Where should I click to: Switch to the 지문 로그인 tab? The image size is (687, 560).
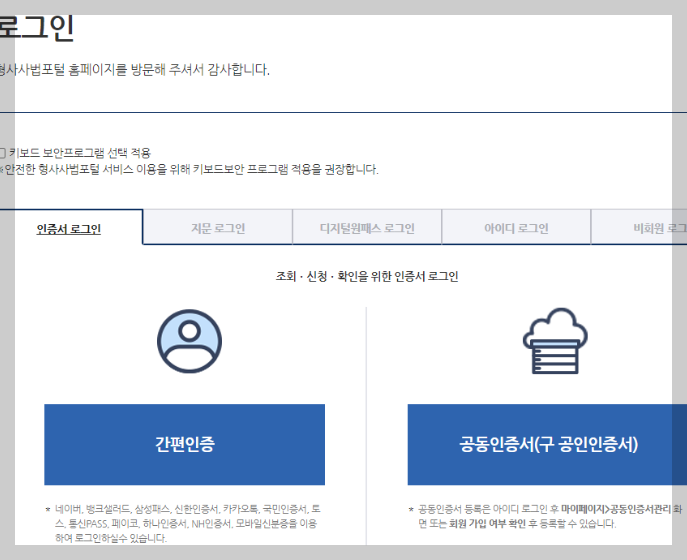coord(218,228)
